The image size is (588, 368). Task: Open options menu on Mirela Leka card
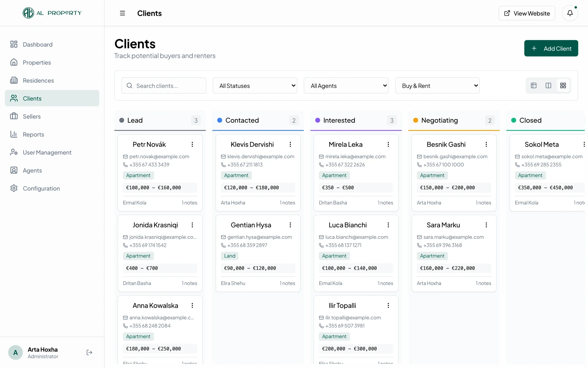click(x=388, y=144)
